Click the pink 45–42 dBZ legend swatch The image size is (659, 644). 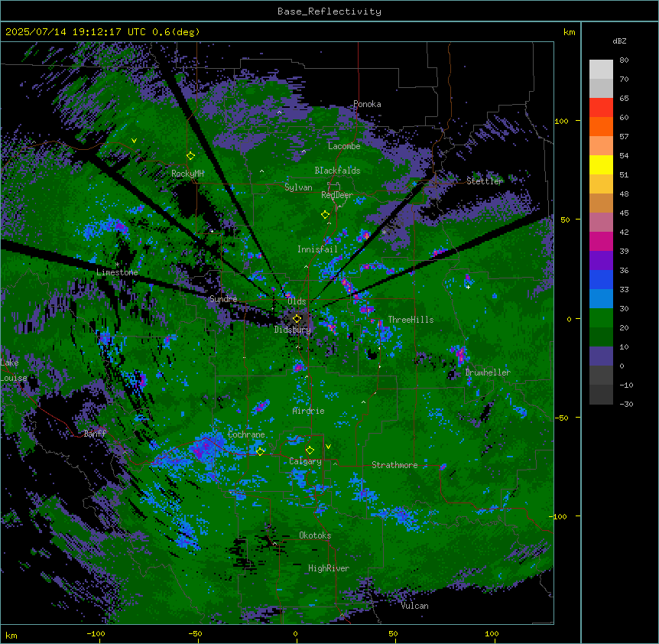click(x=601, y=223)
